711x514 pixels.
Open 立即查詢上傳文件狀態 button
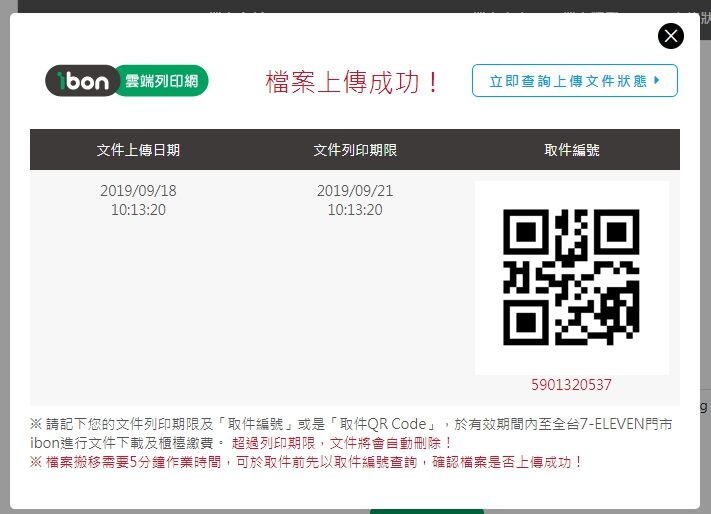(x=575, y=81)
